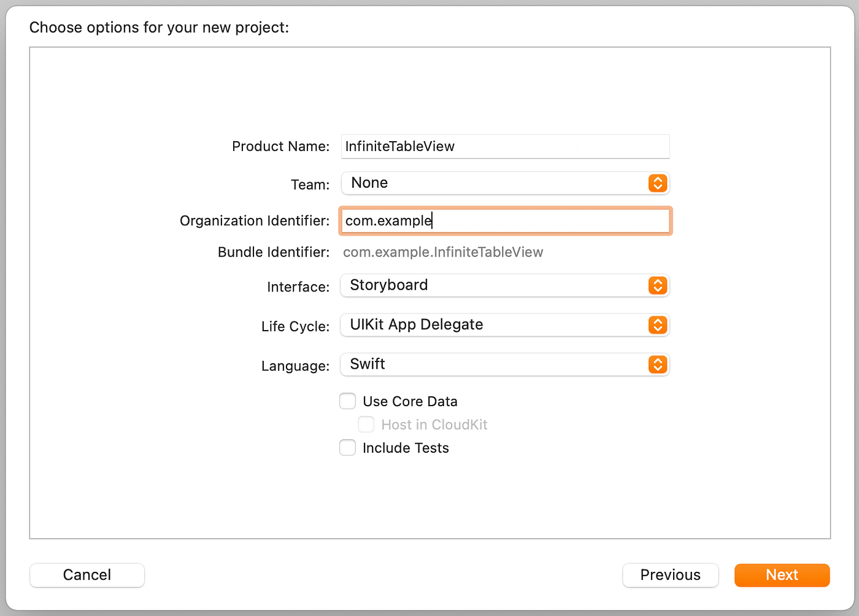Click the Language popup's chevron icon
Viewport: 859px width, 616px height.
click(657, 364)
